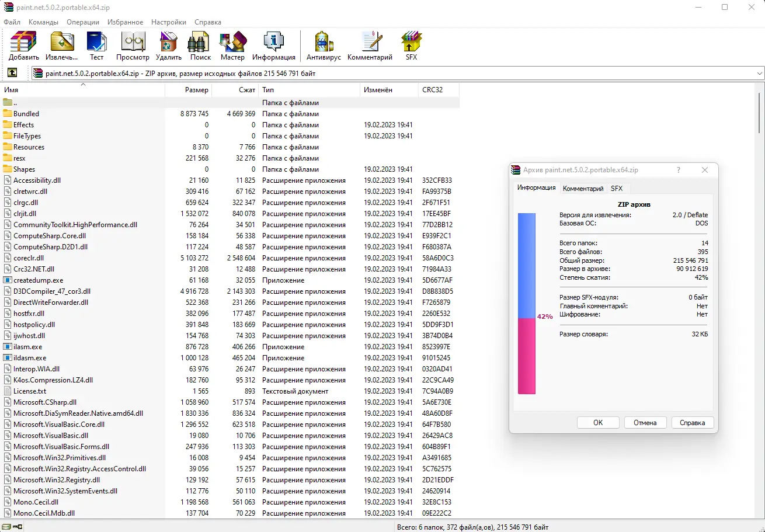Open the Команды menu
The image size is (765, 532).
[x=43, y=22]
